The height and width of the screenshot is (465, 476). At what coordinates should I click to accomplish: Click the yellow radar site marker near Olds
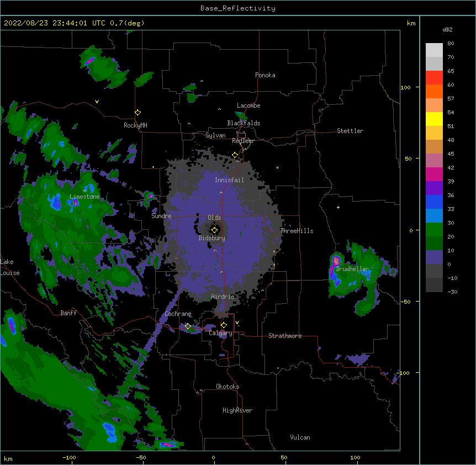point(214,230)
